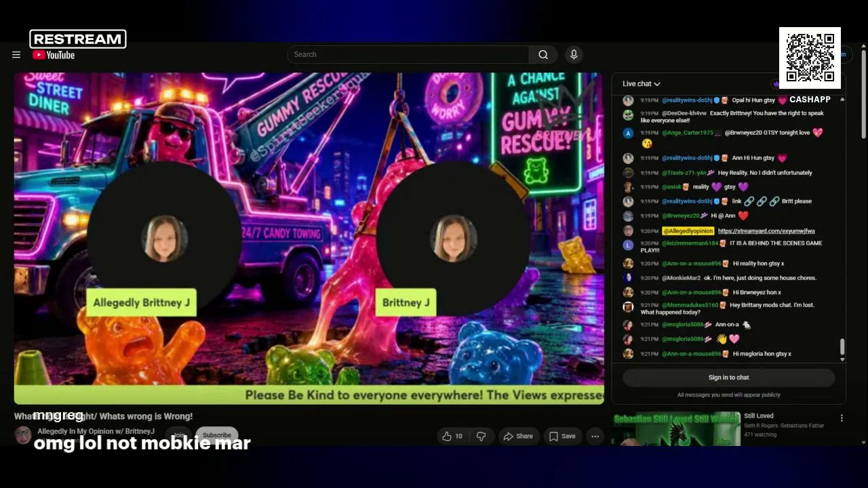Click avatar beside @MonkieMar2 message
The width and height of the screenshot is (868, 488).
[628, 278]
